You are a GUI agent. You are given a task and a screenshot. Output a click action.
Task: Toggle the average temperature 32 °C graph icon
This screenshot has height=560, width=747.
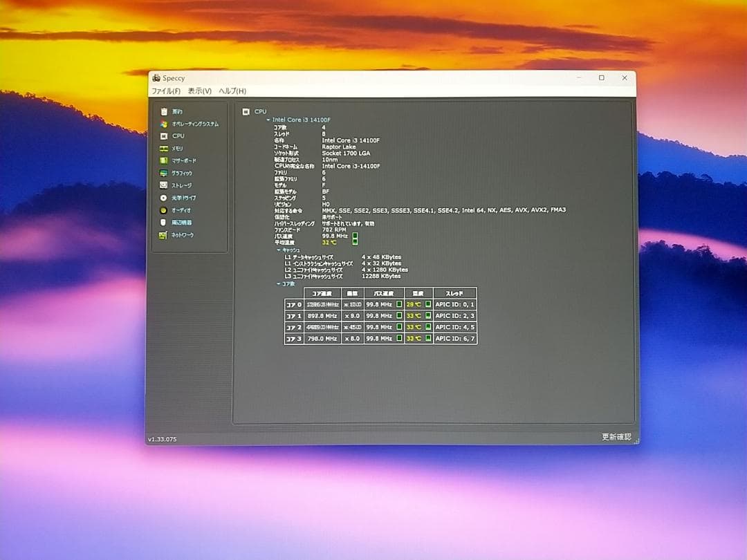coord(355,242)
